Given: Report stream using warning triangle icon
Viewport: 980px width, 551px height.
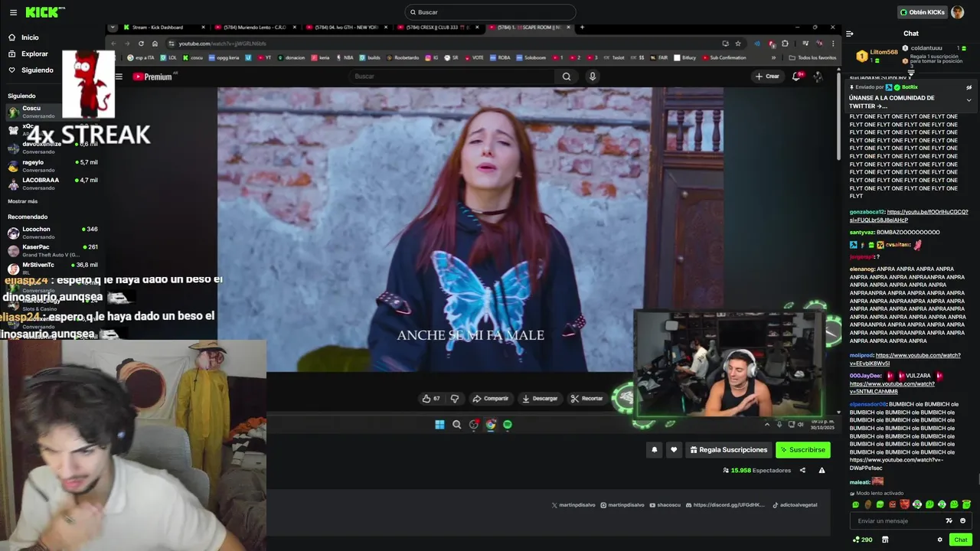Looking at the screenshot, I should (822, 471).
